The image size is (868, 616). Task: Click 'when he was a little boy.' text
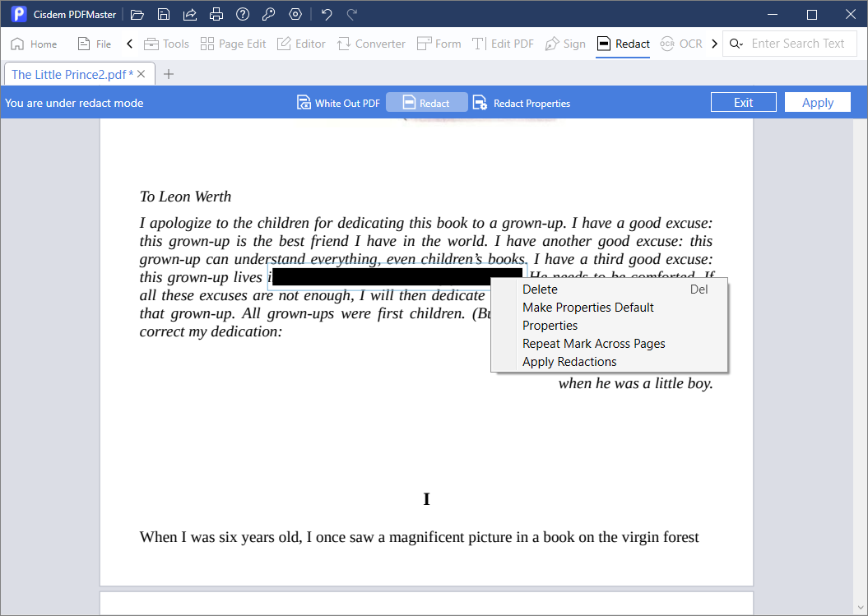coord(635,383)
